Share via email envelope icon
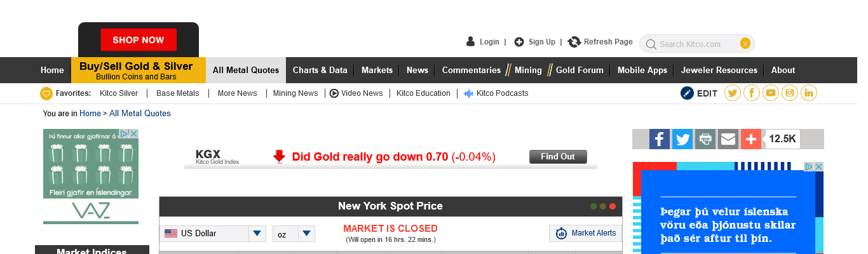This screenshot has width=868, height=254. point(728,139)
